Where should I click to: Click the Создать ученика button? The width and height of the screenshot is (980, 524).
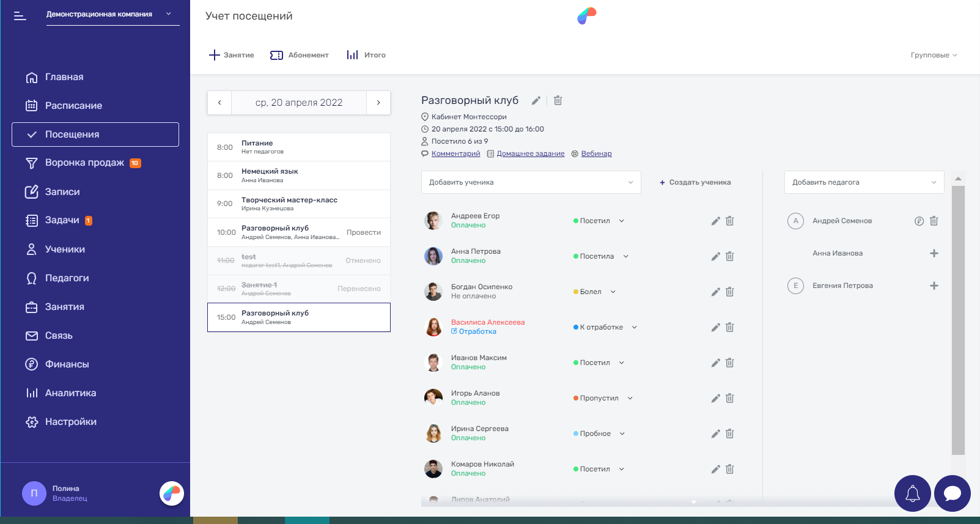[695, 182]
